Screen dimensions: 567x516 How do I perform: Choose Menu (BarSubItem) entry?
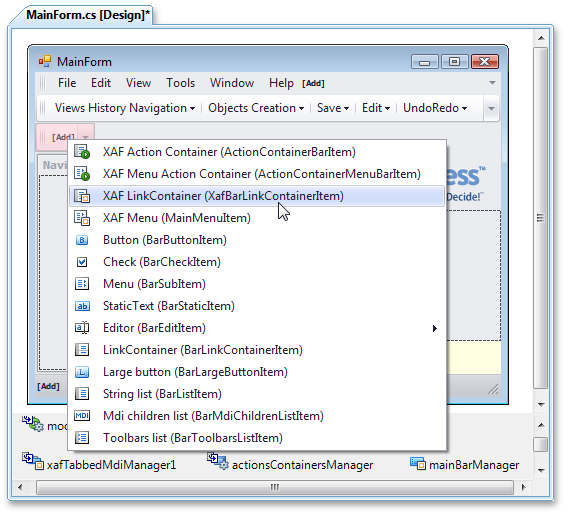point(257,284)
